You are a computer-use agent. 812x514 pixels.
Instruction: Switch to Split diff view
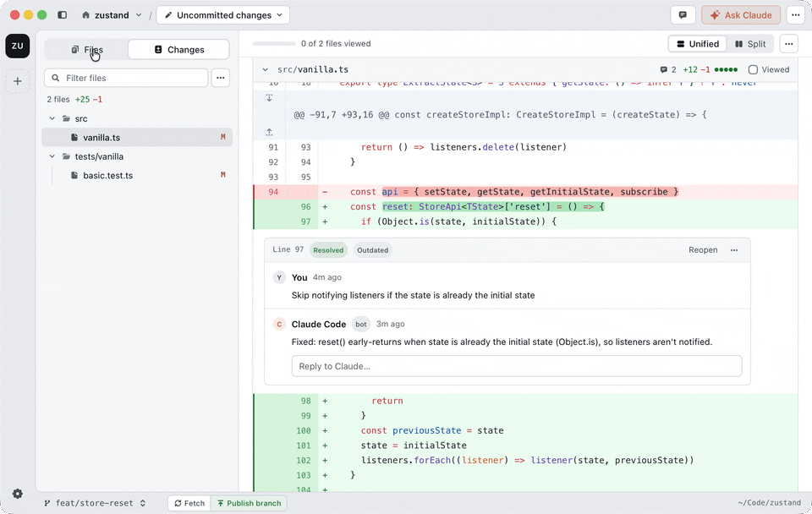(750, 44)
